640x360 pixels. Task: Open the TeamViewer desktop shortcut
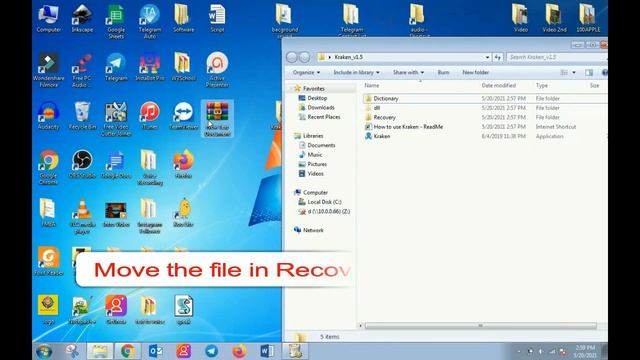coord(184,116)
